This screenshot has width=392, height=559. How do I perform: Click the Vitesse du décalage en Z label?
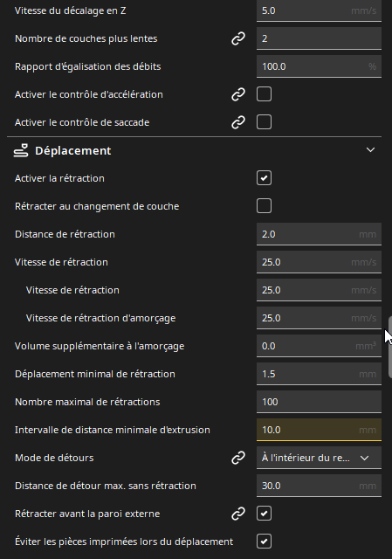coord(70,10)
